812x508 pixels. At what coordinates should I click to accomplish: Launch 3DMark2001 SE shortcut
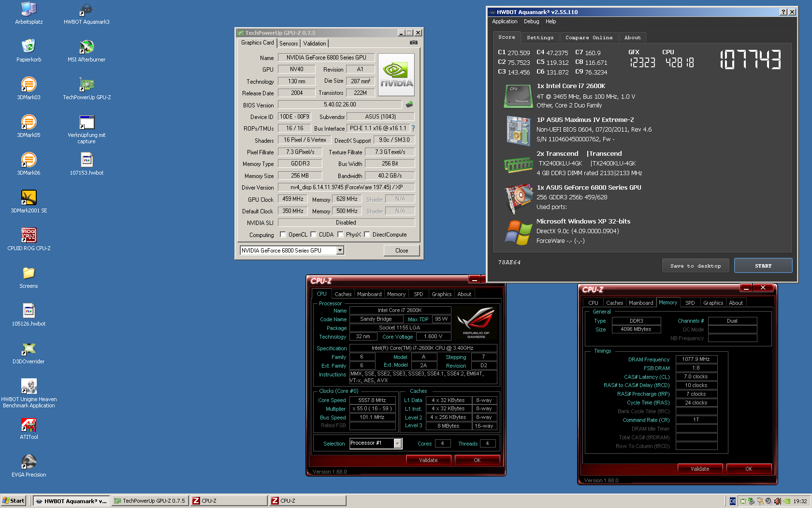(x=29, y=201)
